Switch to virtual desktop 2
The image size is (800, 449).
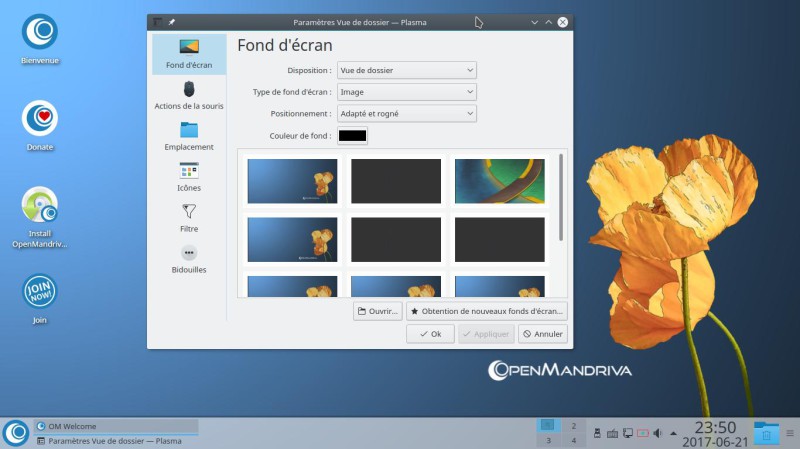click(x=573, y=426)
